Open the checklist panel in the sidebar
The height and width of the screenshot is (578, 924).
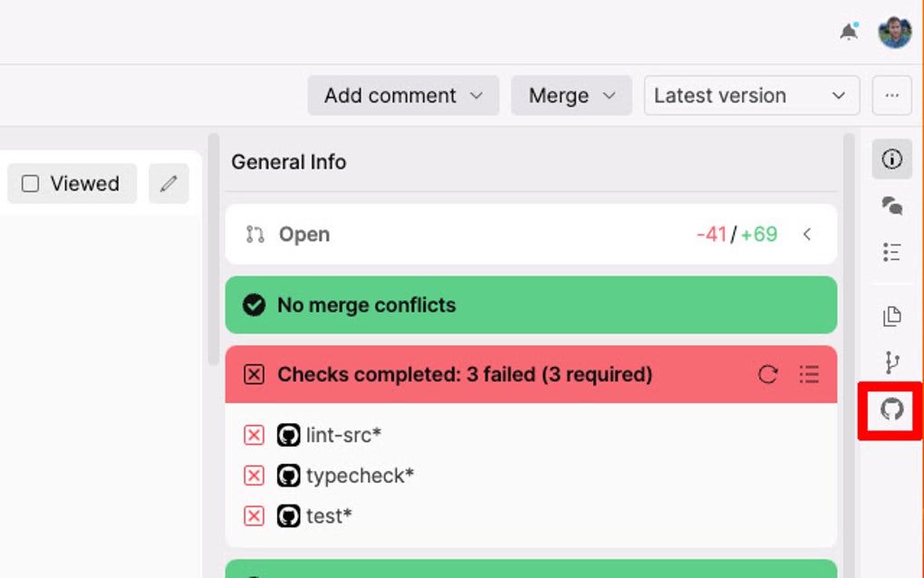[x=891, y=253]
